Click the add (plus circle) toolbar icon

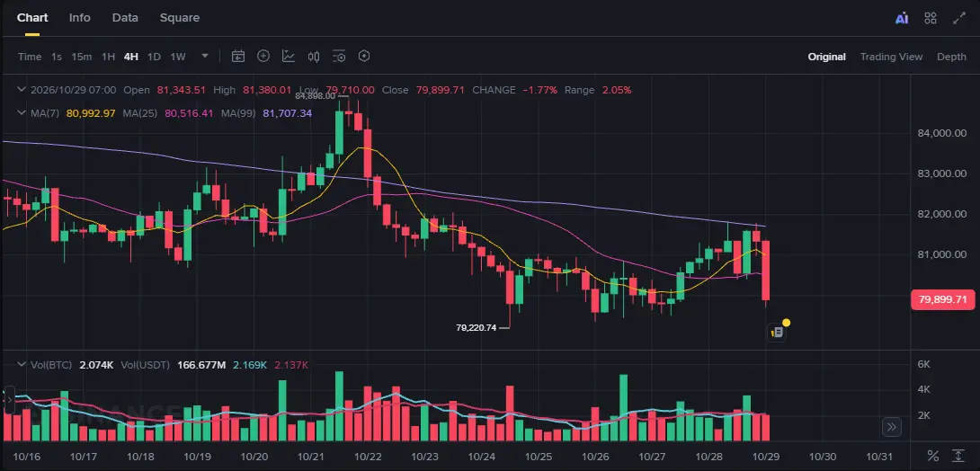(263, 57)
